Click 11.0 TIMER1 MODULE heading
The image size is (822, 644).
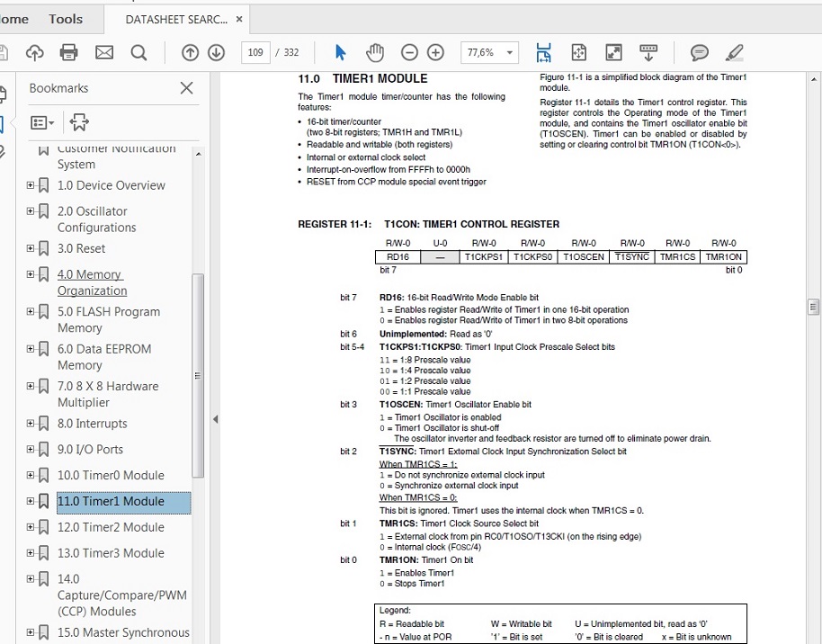362,78
